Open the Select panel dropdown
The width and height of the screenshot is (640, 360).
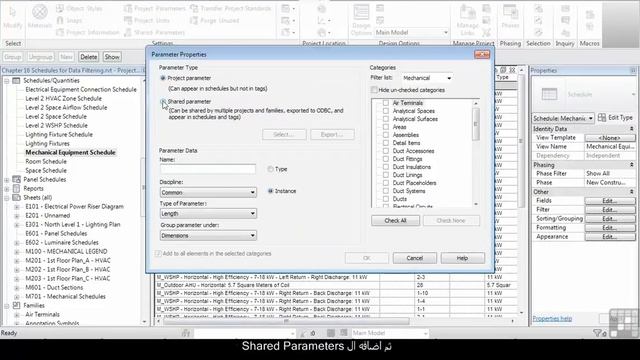click(x=13, y=43)
